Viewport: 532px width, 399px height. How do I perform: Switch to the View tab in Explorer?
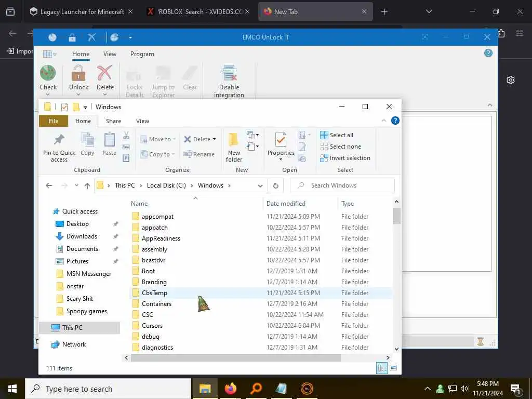tap(142, 121)
